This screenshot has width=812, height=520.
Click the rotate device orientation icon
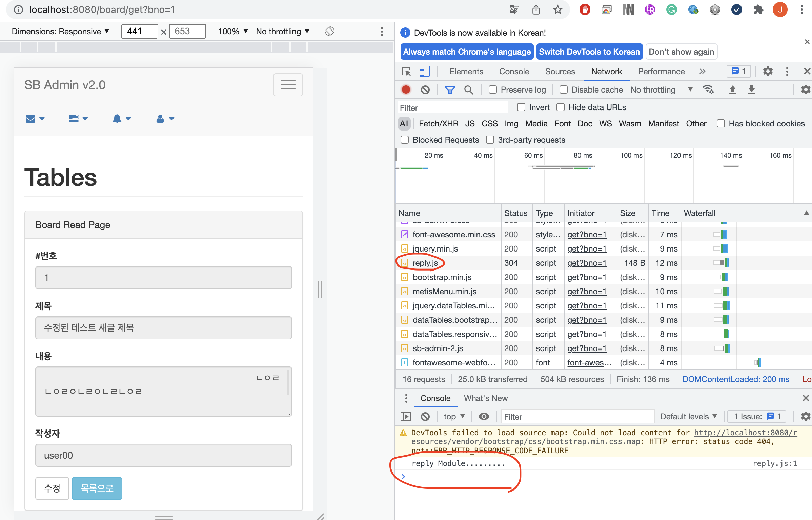coord(329,31)
